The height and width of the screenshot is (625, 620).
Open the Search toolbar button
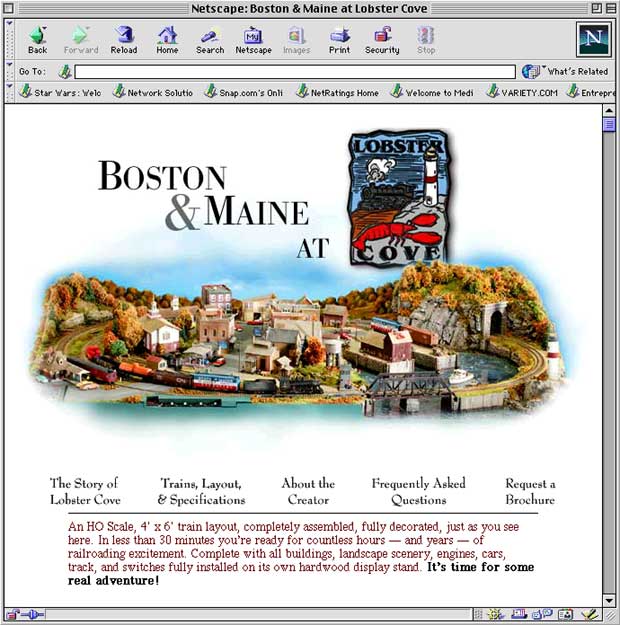pos(210,40)
